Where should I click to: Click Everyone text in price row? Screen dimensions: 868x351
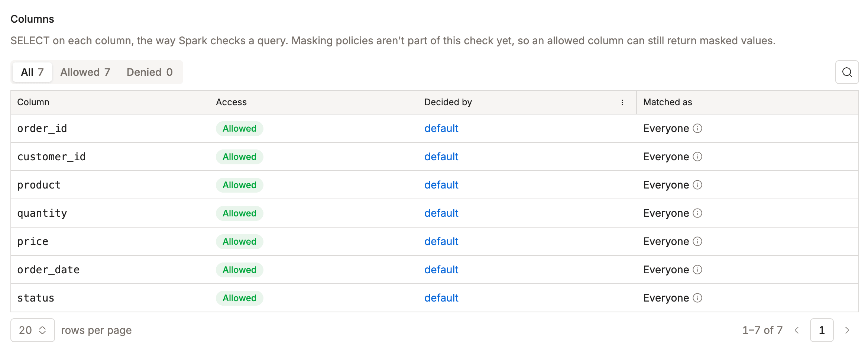pos(666,242)
